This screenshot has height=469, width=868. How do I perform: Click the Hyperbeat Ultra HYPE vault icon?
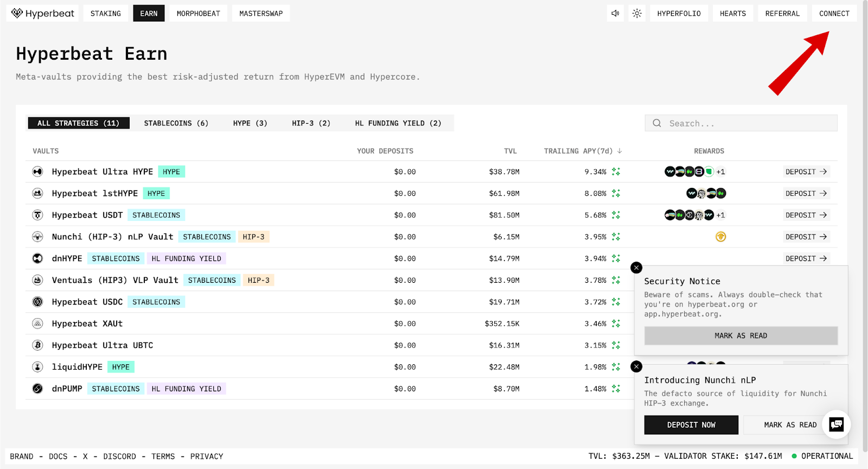(37, 172)
